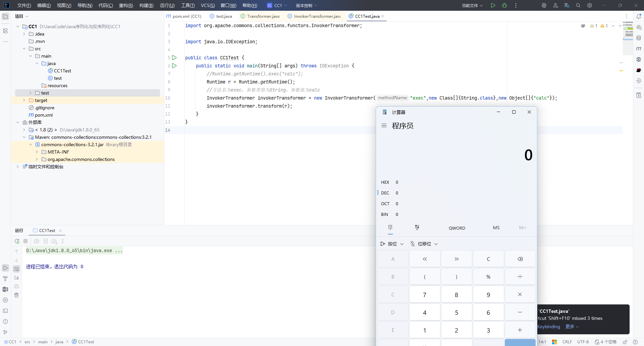The height and width of the screenshot is (346, 644).
Task: Expand the target folder in project tree
Action: pyautogui.click(x=24, y=100)
